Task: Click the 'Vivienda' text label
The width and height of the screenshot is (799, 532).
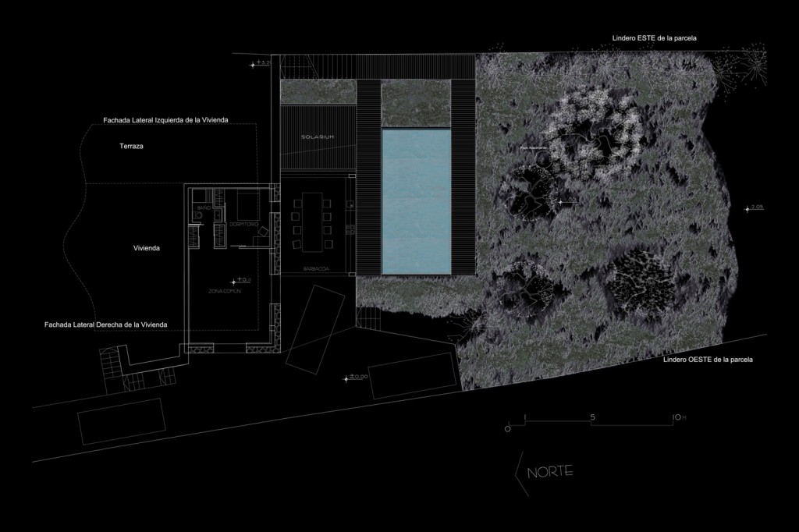Action: pos(147,248)
